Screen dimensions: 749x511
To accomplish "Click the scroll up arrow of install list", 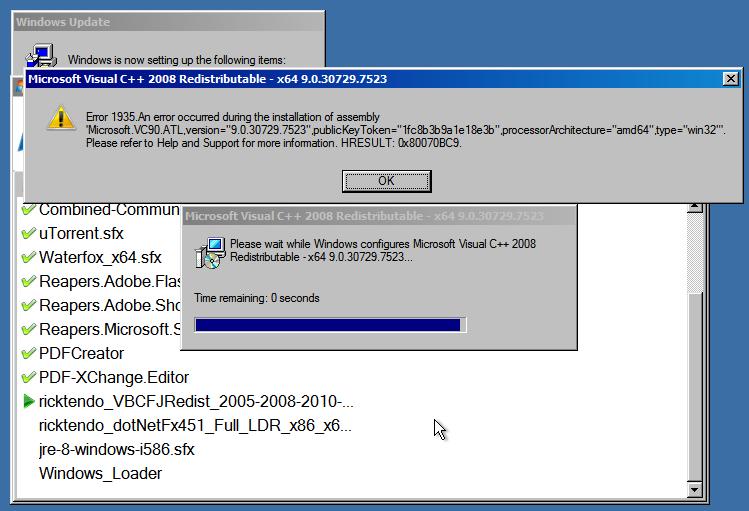I will point(694,207).
